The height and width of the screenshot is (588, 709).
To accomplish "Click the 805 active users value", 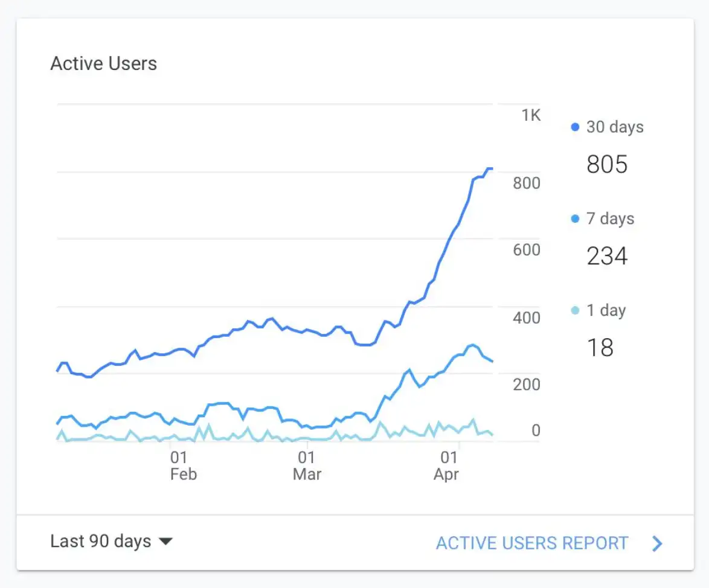I will (607, 164).
